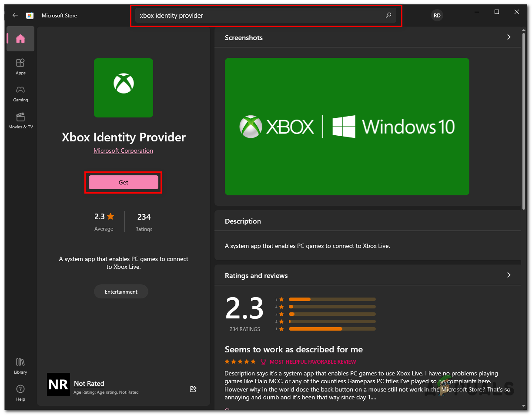Viewport: 532px width, 415px height.
Task: Open the Library section
Action: [x=20, y=366]
